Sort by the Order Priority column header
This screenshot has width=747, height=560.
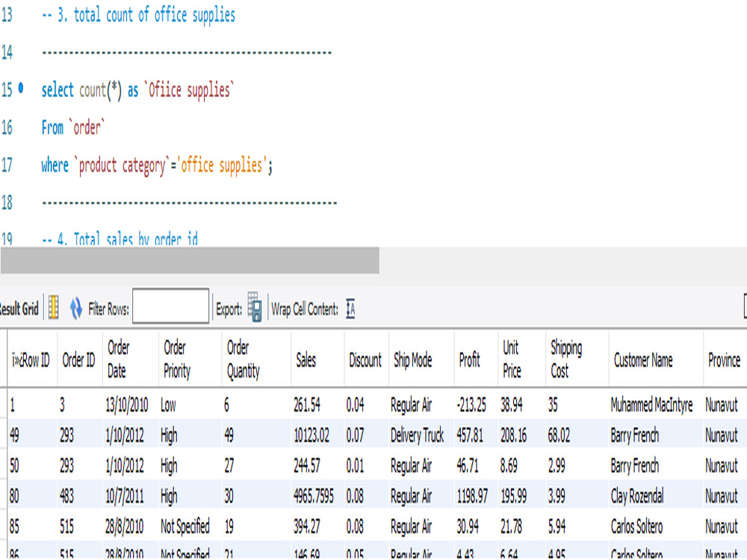(x=190, y=359)
